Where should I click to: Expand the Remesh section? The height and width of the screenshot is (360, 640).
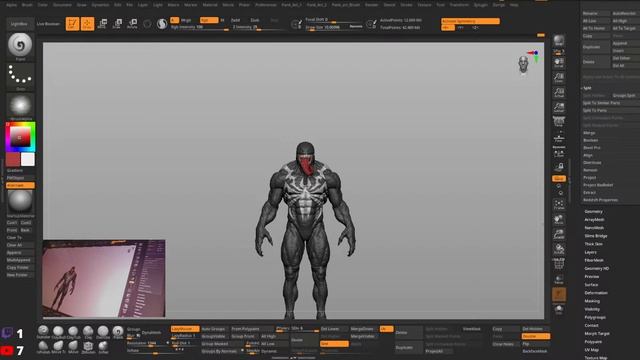click(x=590, y=170)
